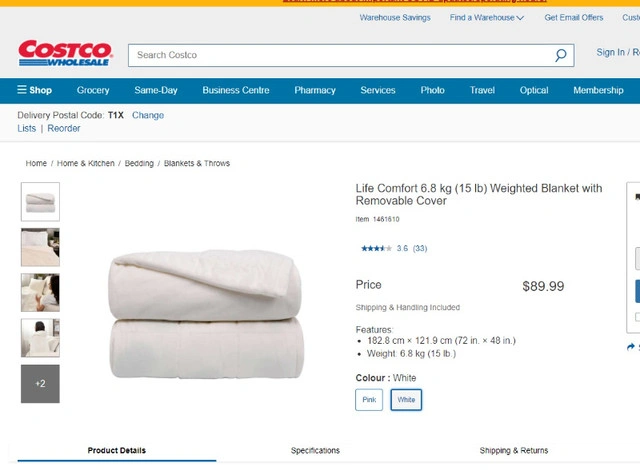This screenshot has width=640, height=470.
Task: Click the Bedding breadcrumb link
Action: click(x=139, y=163)
